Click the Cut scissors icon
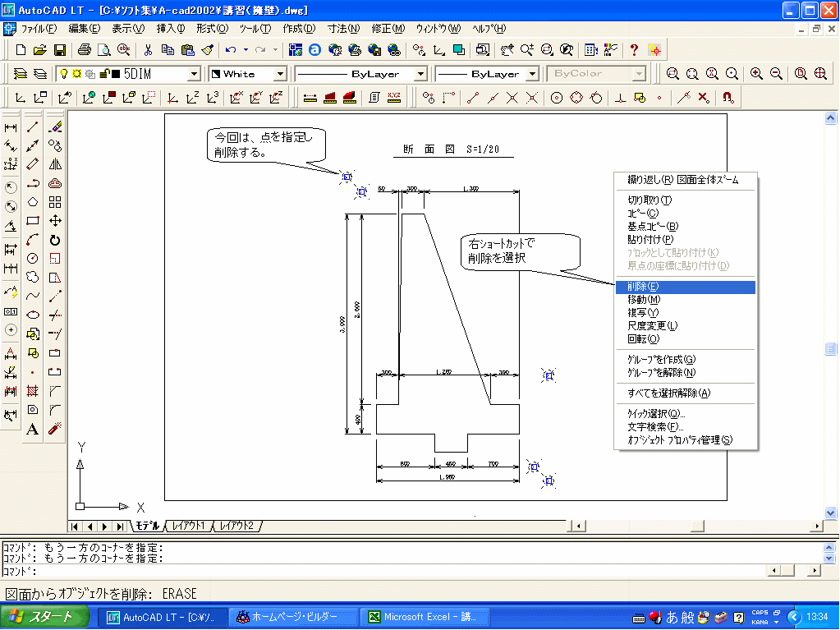The height and width of the screenshot is (630, 840). (x=148, y=50)
